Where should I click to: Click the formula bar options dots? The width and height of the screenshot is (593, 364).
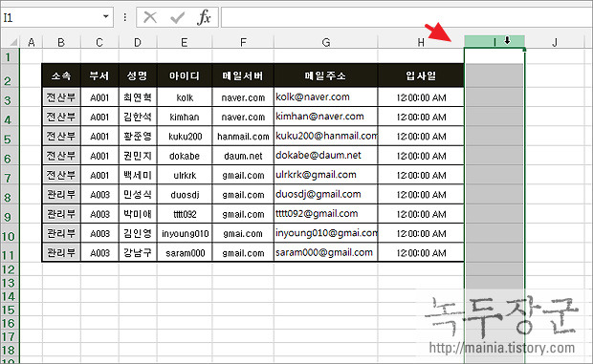[x=125, y=17]
